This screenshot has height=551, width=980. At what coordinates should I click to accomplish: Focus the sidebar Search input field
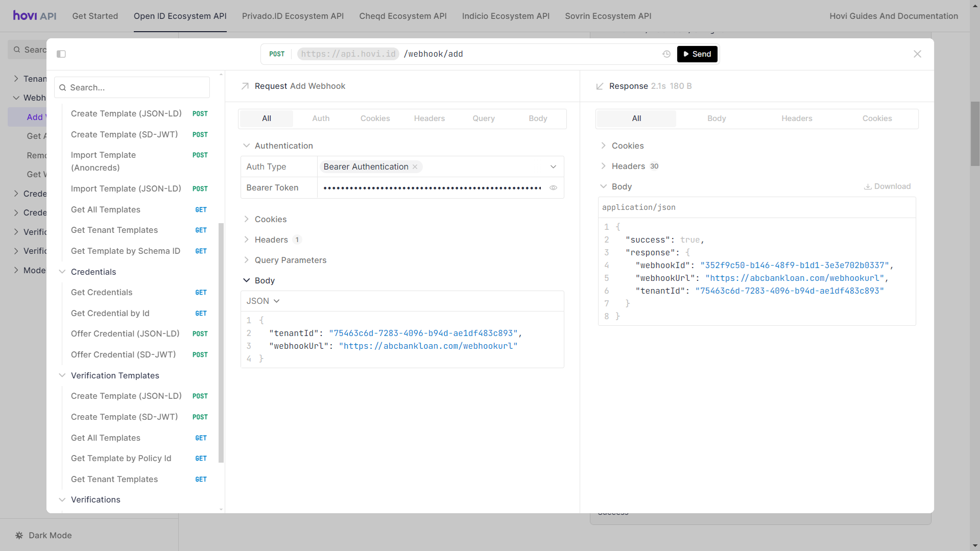(137, 88)
